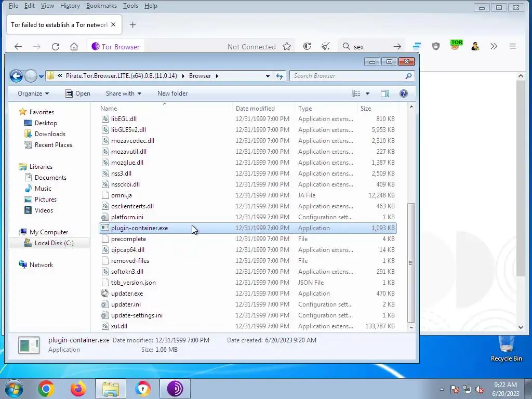Go to Tor Browser home page

74,46
